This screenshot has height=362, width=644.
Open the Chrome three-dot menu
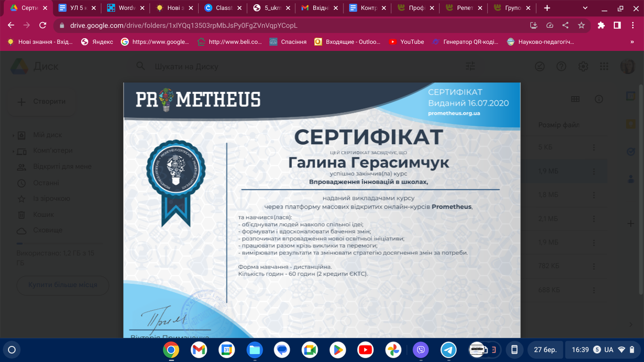tap(632, 25)
